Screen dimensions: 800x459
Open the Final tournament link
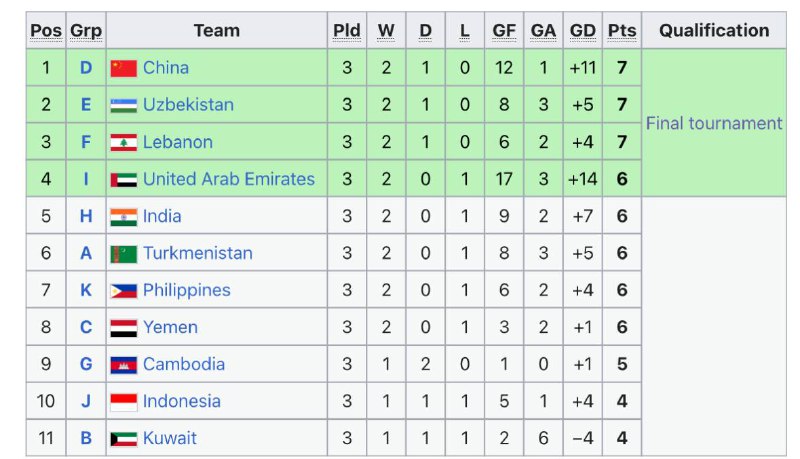pos(714,123)
